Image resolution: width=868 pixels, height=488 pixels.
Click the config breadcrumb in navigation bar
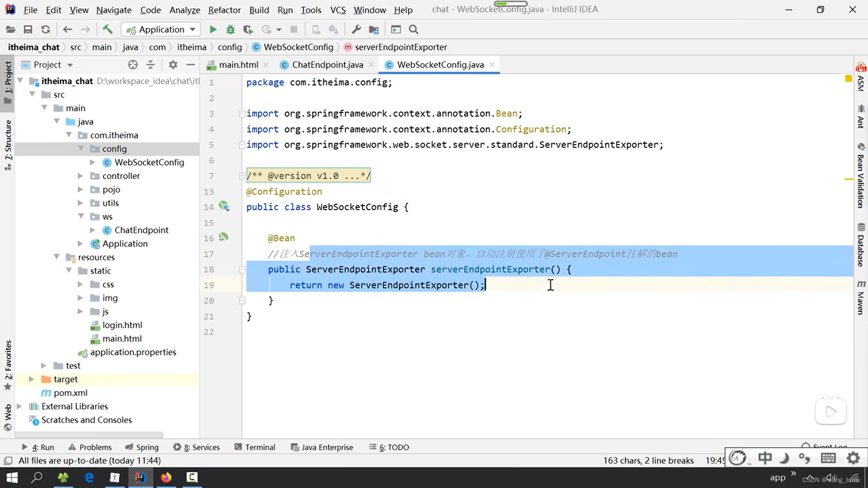pos(230,47)
